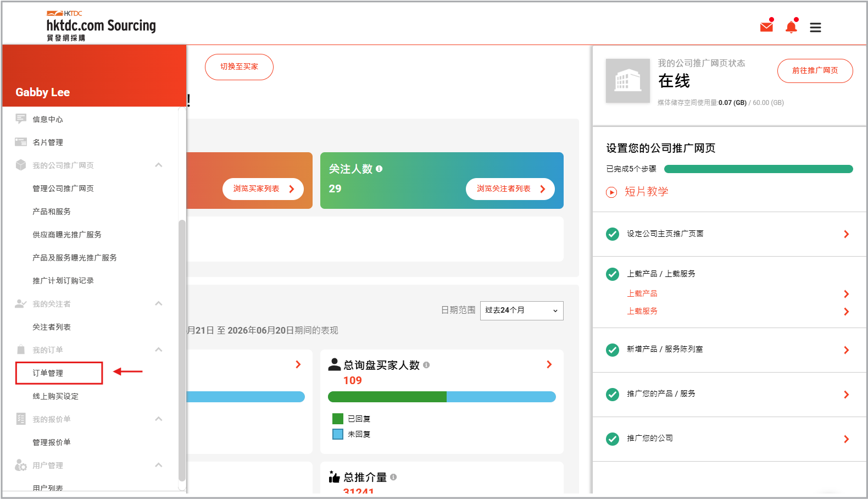
Task: Click the sidebar vertical scrollbar
Action: point(182,351)
